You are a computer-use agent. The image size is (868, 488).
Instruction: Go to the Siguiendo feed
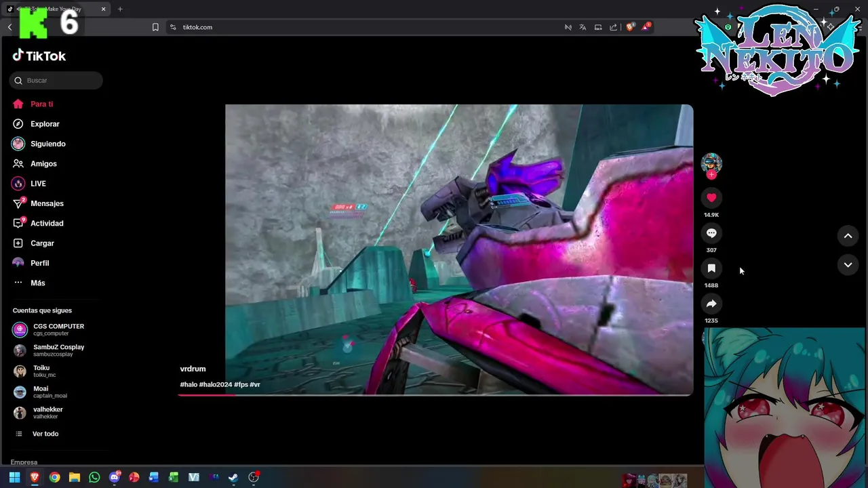(x=39, y=144)
